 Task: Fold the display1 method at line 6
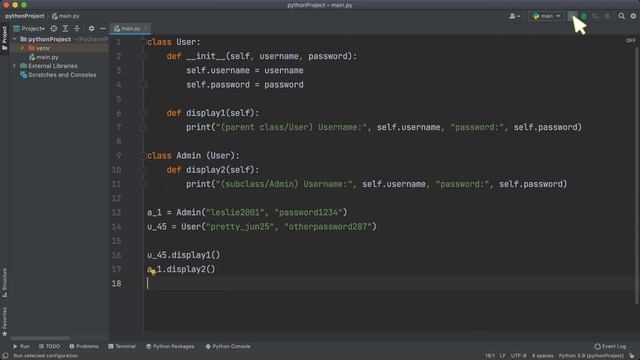click(143, 113)
